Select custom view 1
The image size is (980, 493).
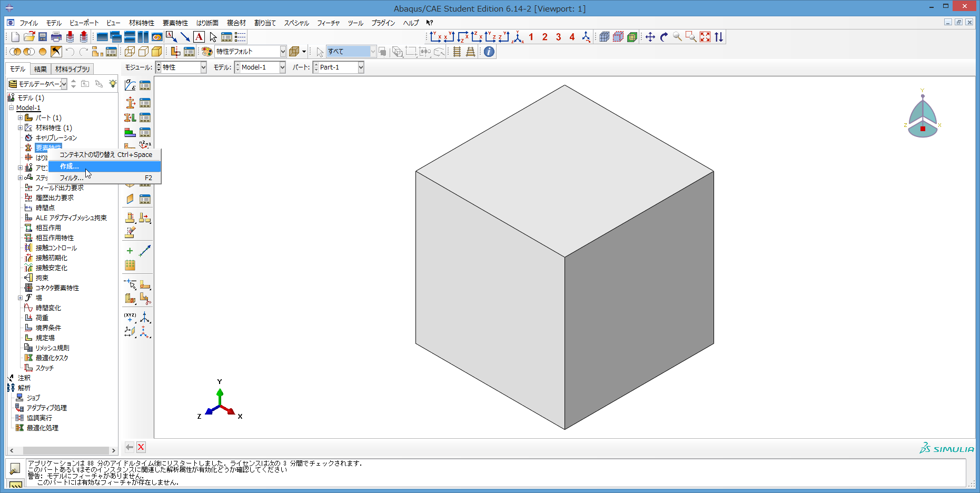(x=531, y=37)
